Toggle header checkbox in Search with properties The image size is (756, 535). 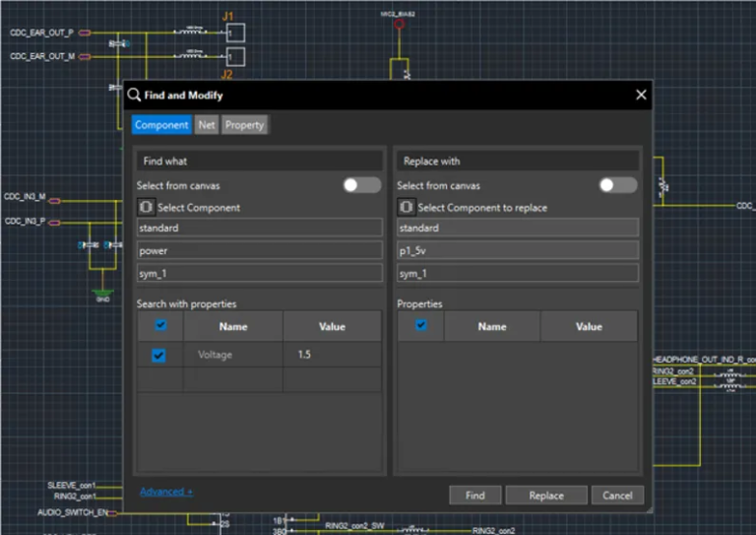click(160, 326)
